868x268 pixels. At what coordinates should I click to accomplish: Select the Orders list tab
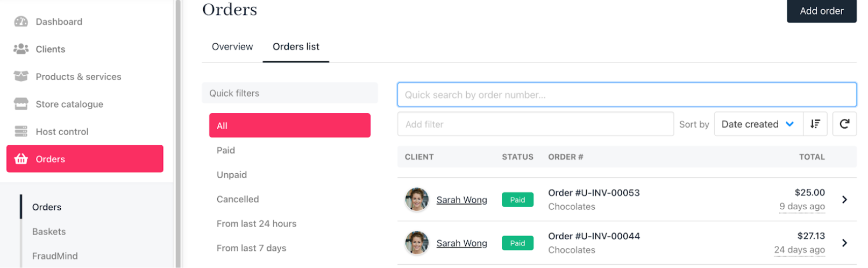click(296, 47)
